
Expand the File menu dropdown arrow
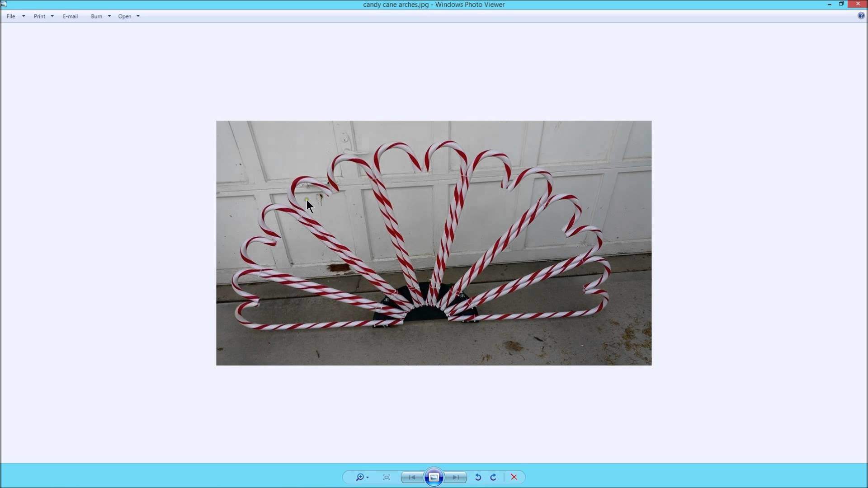[24, 16]
